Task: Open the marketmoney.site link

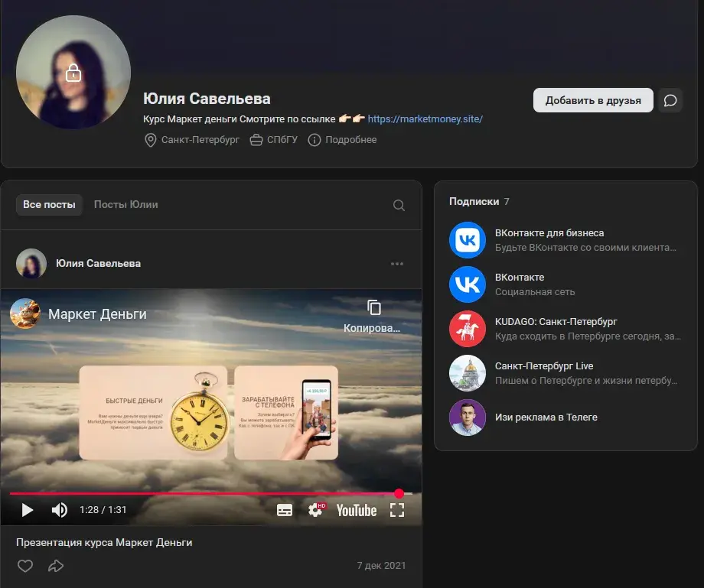Action: pos(425,119)
